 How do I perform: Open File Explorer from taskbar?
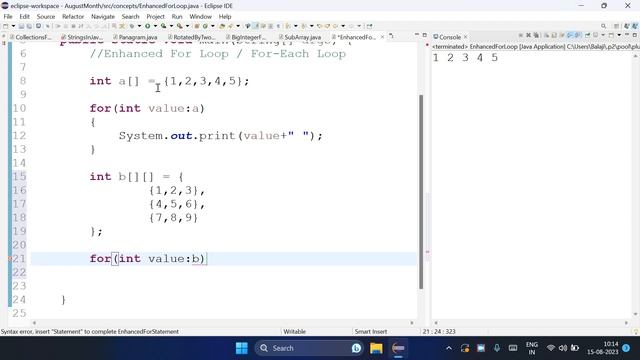(x=376, y=348)
